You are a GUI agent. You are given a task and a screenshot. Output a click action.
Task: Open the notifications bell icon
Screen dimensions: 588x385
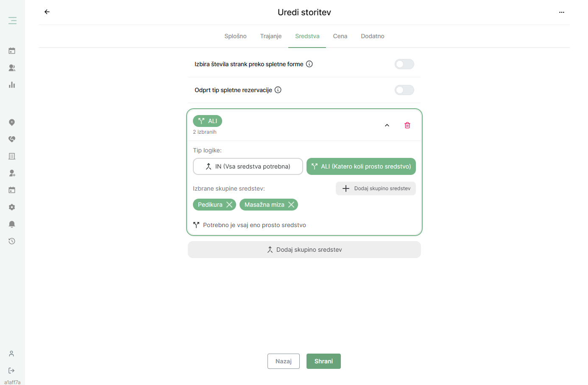coord(12,224)
